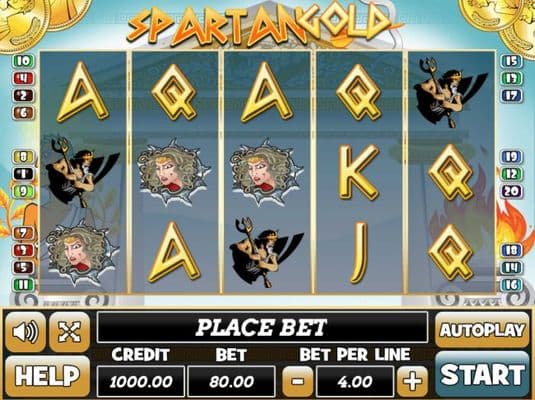Viewport: 535px width, 400px height.
Task: Select payline 12 marker
Action: 511,174
